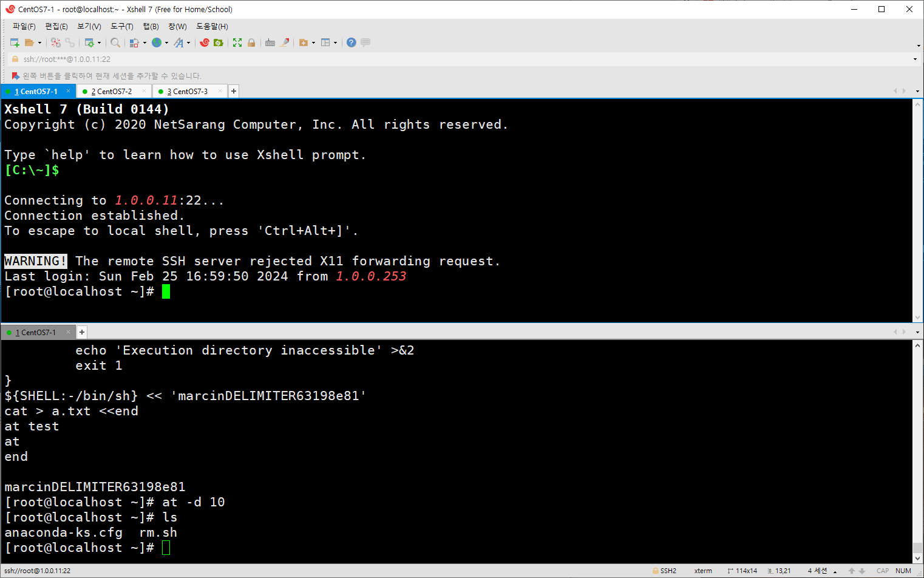
Task: Expand the Properties dropdown arrow
Action: point(99,42)
